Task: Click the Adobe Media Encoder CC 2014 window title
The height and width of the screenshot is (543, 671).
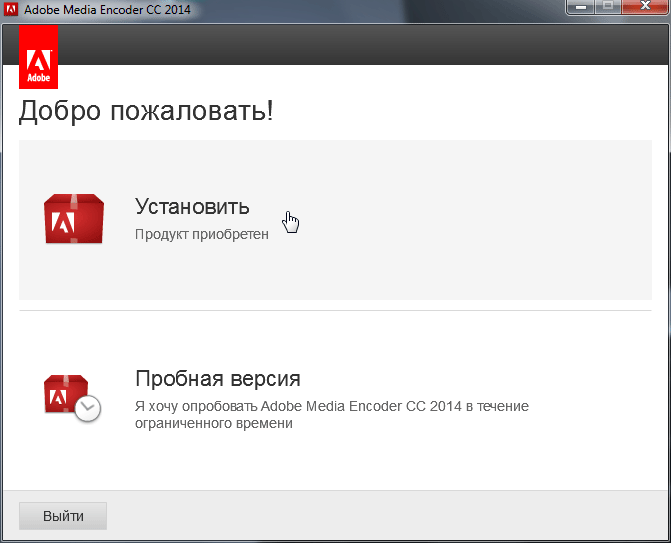Action: [107, 9]
